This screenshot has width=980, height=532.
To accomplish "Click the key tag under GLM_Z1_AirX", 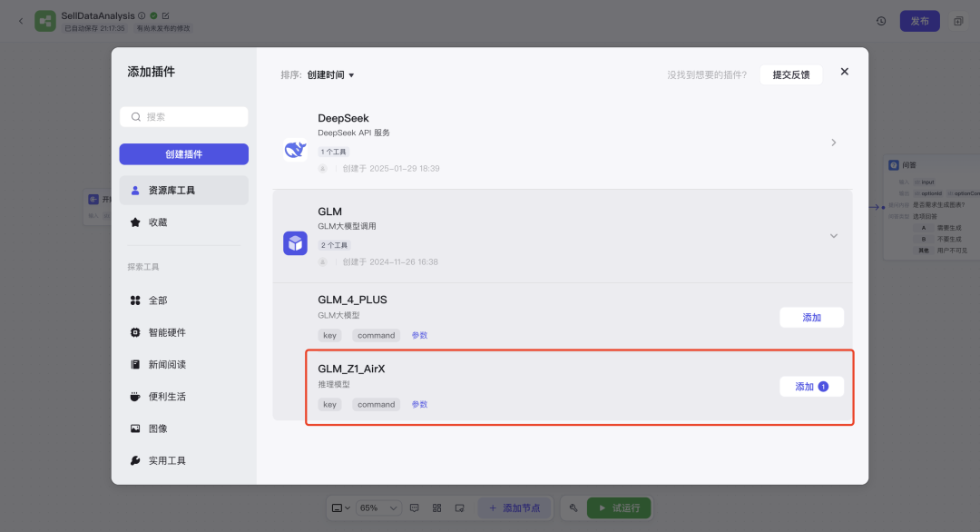I will click(329, 405).
